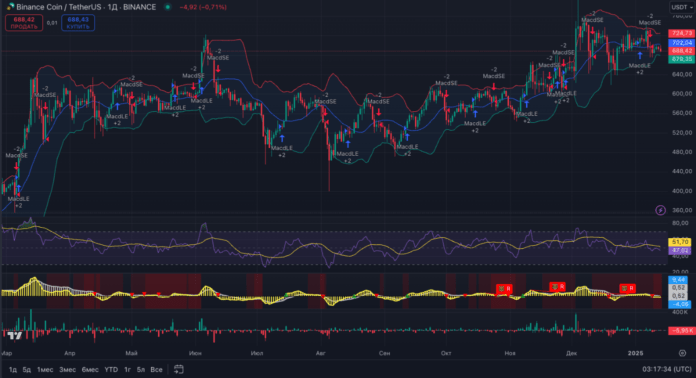The width and height of the screenshot is (696, 378).
Task: Select the 1д time range
Action: [13, 370]
